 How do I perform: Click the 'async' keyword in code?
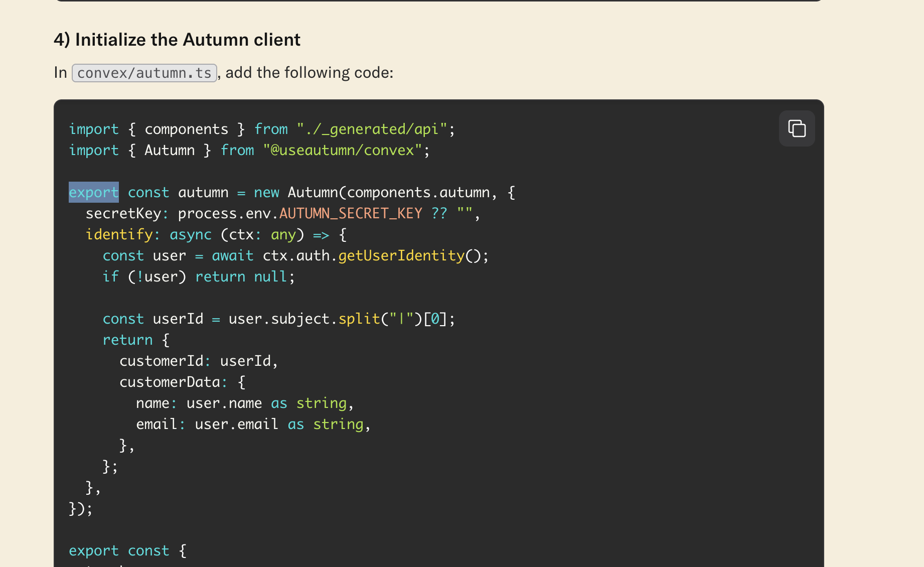click(x=191, y=234)
